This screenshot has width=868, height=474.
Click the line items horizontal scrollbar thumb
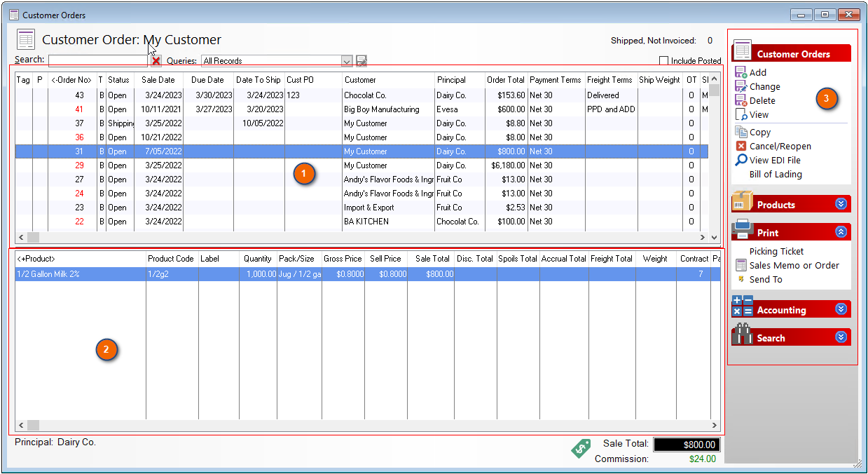(33, 425)
